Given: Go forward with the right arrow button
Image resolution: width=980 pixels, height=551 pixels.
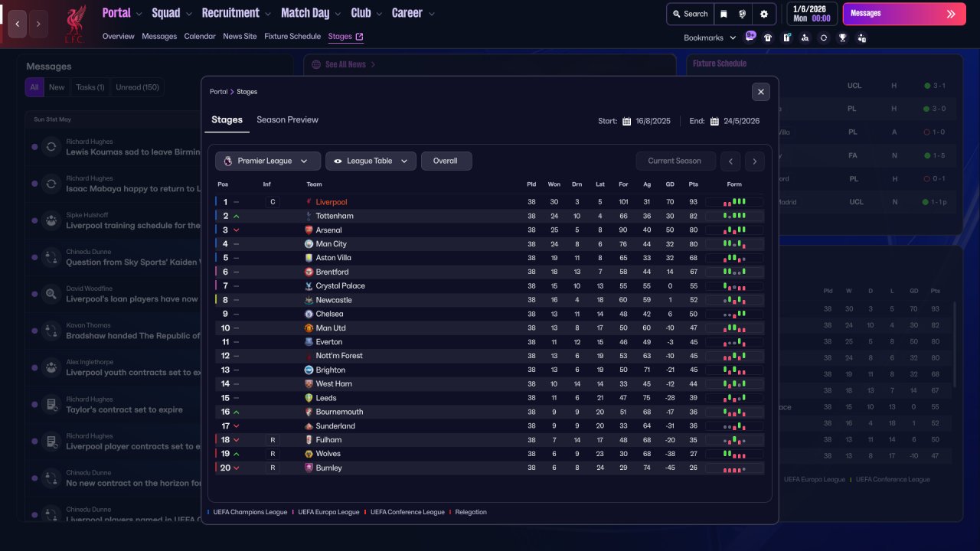Looking at the screenshot, I should [38, 24].
